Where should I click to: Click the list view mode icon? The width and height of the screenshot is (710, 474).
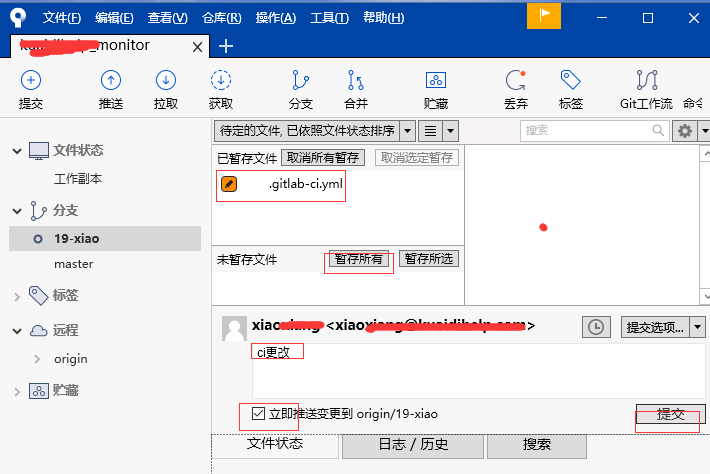pyautogui.click(x=430, y=131)
